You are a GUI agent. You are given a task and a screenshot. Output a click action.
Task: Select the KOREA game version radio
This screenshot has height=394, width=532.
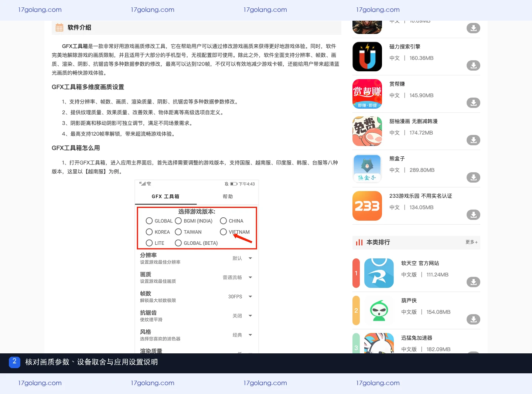(x=149, y=232)
